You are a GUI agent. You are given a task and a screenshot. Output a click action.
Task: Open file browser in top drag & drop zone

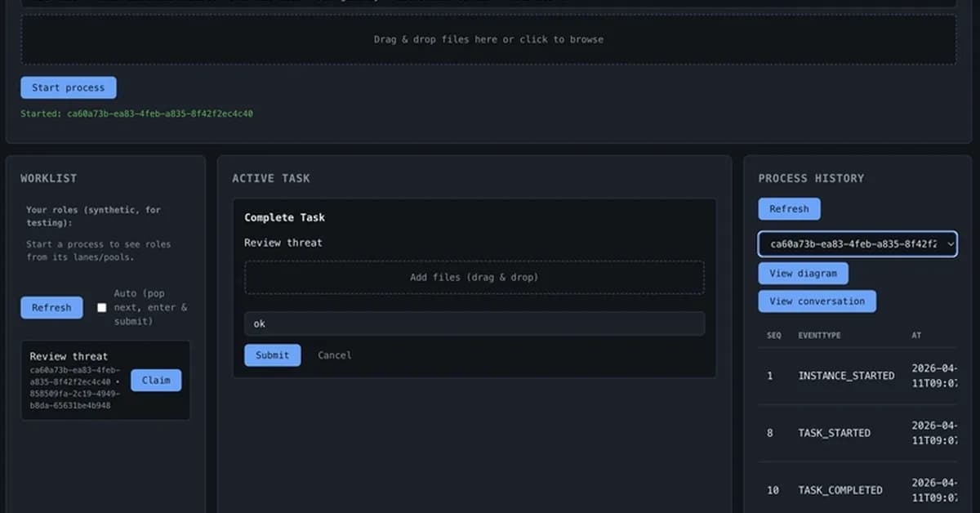pos(488,39)
